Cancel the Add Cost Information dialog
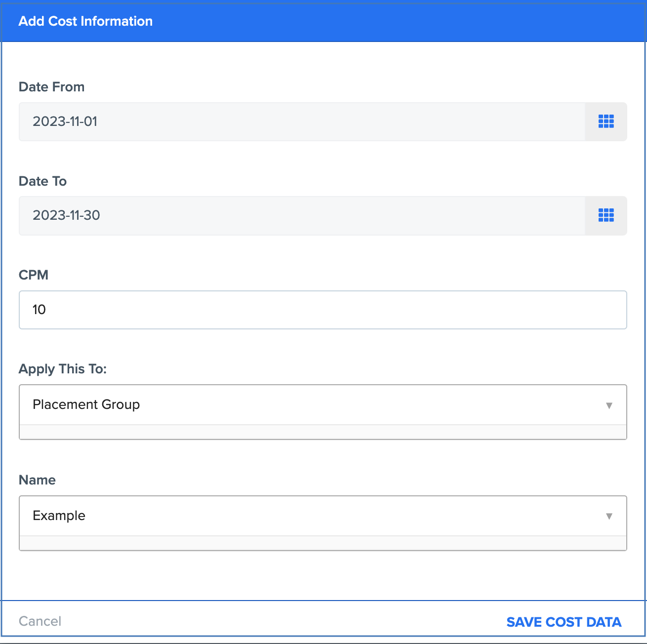 click(40, 621)
